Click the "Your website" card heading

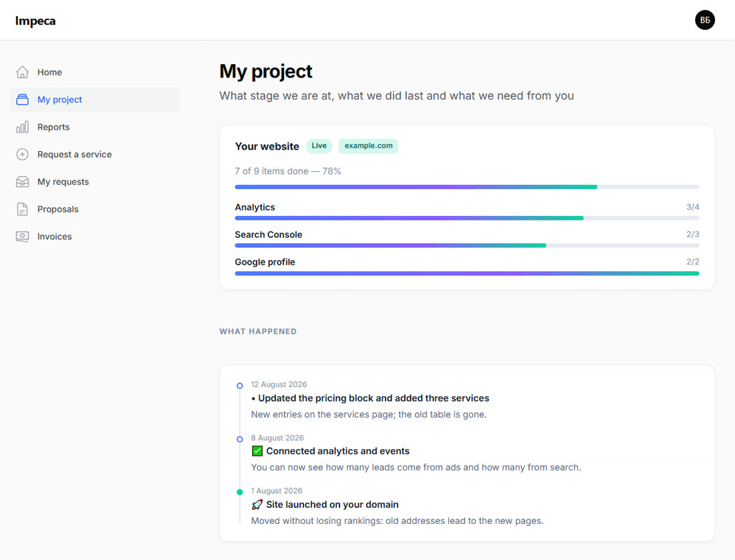coord(267,146)
